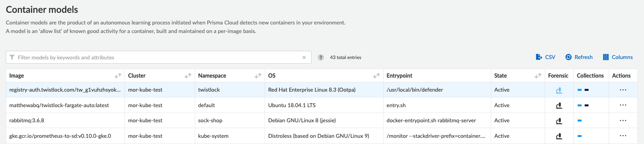Open forensic data for rabbitmq:3.6.8 row

coord(559,121)
